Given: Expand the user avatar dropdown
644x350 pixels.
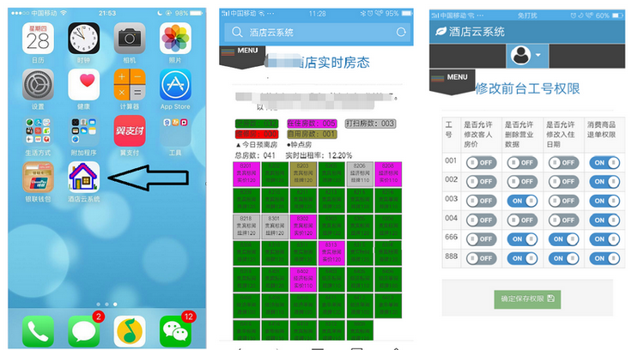Looking at the screenshot, I should [526, 56].
